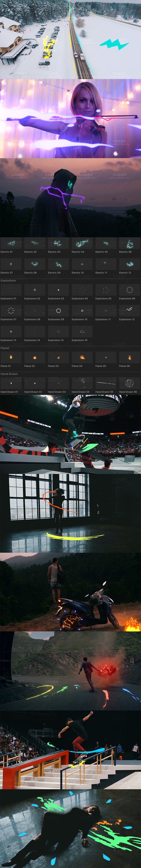This screenshot has width=141, height=868.
Task: Pick the Flame 04 fire preset
Action: click(82, 357)
